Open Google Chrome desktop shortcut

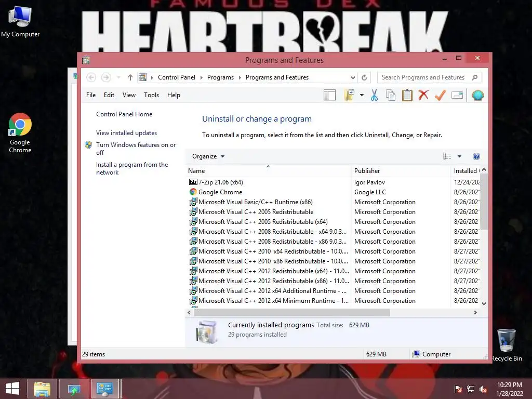[x=20, y=133]
